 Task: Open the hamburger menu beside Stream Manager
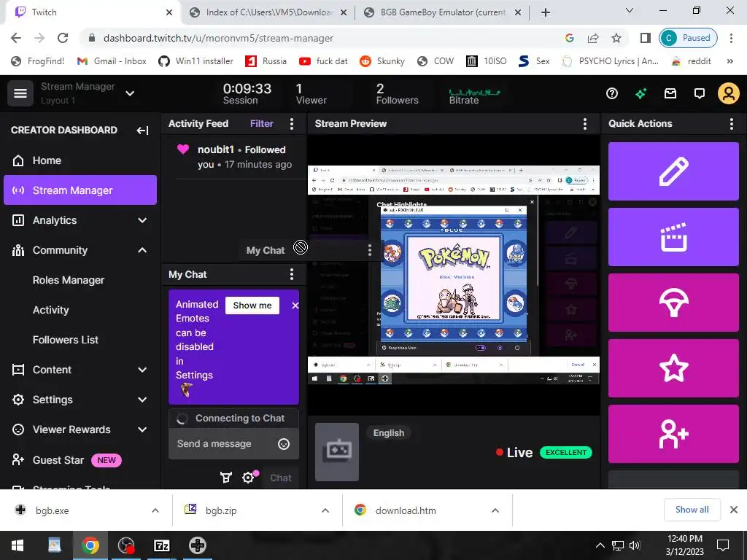click(20, 93)
